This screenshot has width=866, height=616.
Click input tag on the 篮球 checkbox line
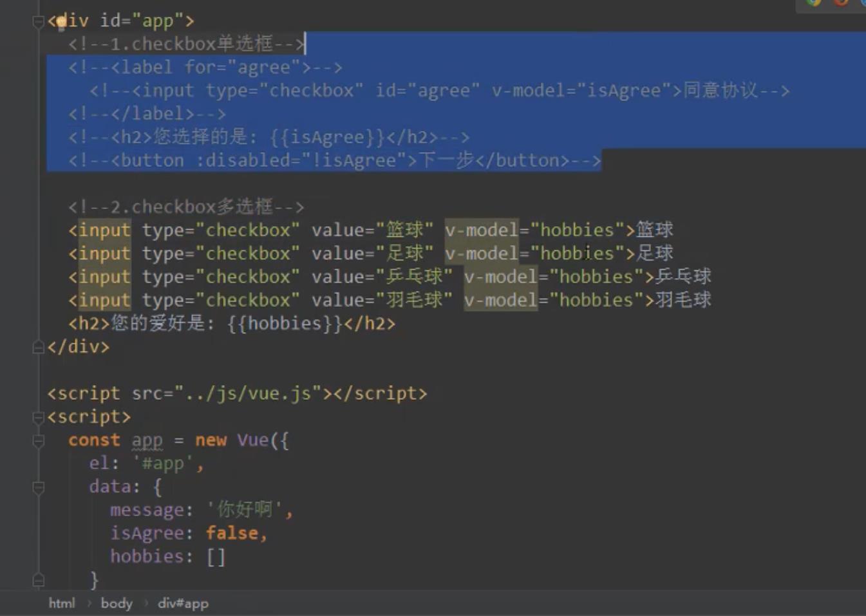[104, 230]
